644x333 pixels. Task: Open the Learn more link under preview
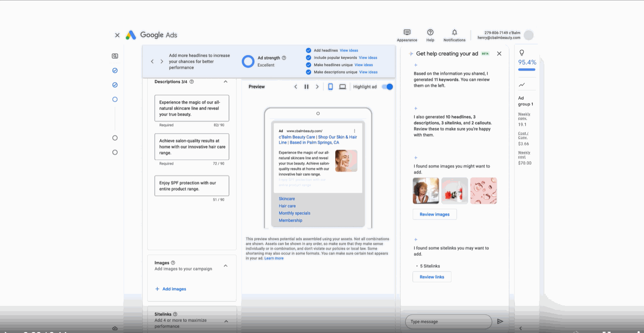(x=274, y=258)
